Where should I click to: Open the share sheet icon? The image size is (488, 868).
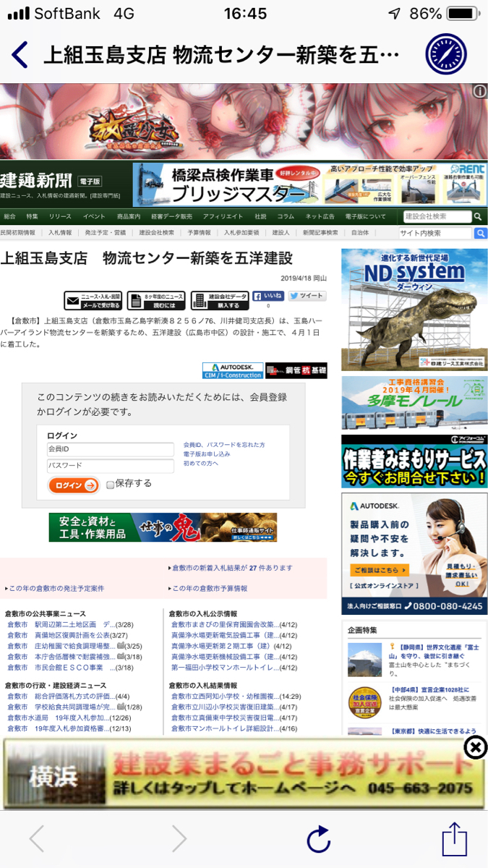point(455,839)
